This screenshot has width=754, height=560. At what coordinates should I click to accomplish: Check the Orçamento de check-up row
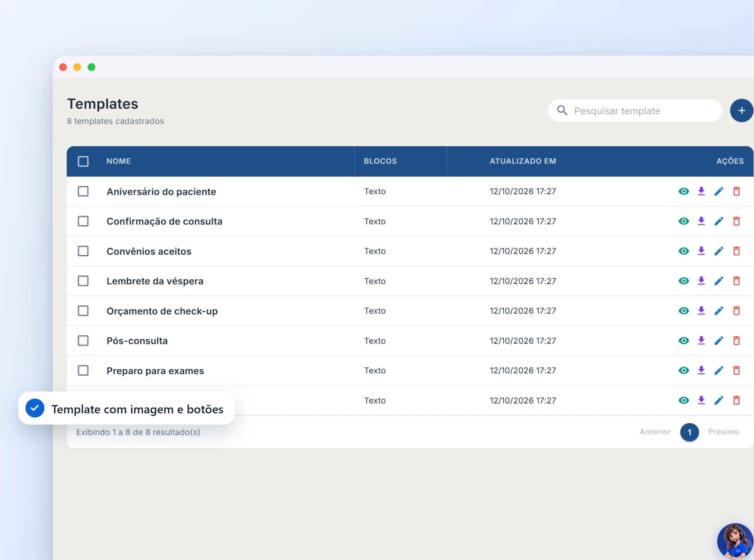[x=83, y=310]
